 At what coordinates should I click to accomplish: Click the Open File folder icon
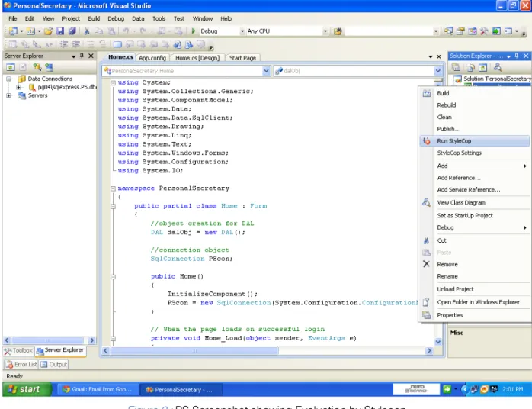point(49,31)
